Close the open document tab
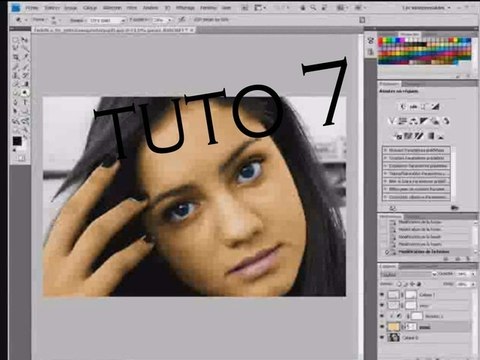Viewport: 480px width, 360px height. (x=192, y=30)
